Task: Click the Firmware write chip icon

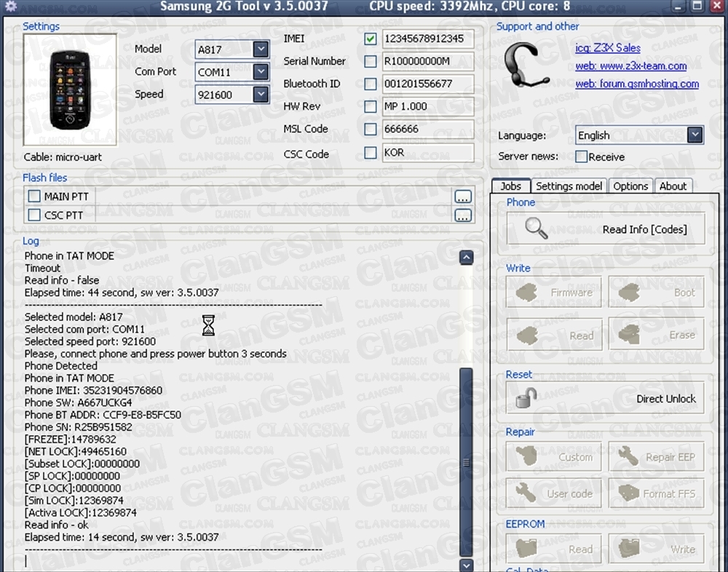Action: (526, 293)
